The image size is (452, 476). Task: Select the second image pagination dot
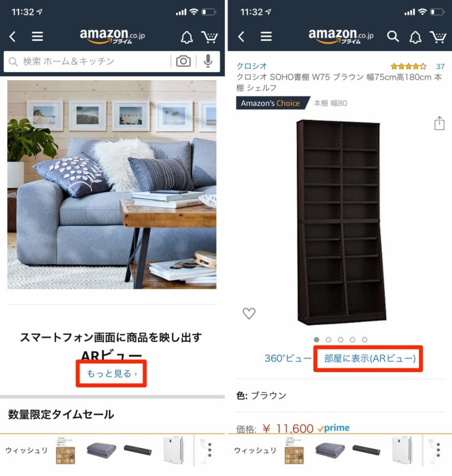coord(328,340)
